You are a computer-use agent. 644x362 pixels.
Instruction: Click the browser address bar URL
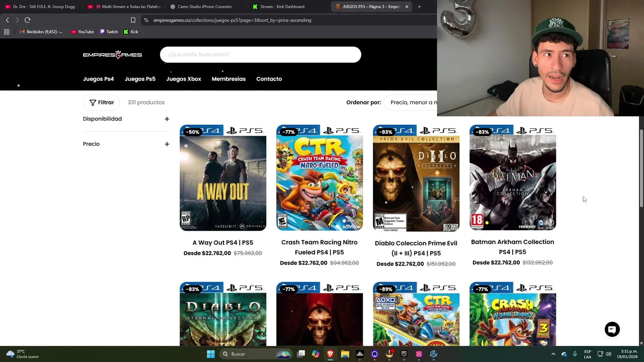point(232,20)
